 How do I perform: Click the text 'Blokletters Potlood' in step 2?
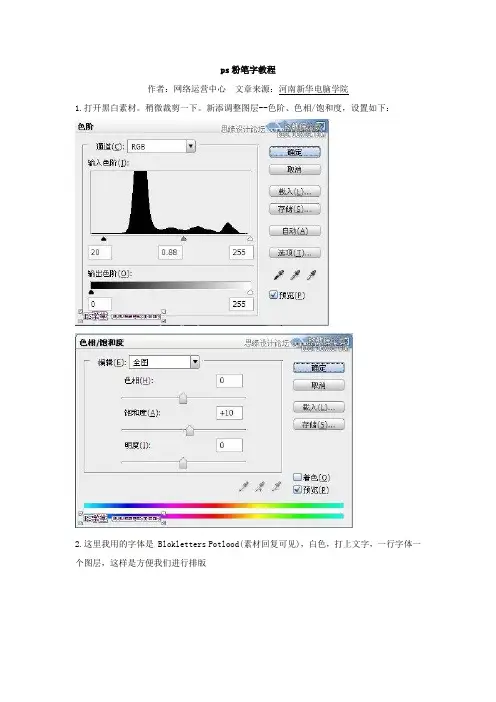(x=198, y=544)
